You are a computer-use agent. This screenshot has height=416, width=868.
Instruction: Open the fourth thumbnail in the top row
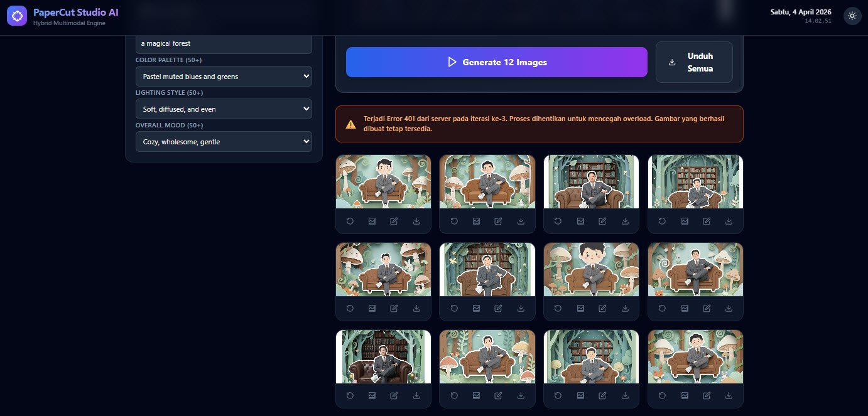point(695,181)
